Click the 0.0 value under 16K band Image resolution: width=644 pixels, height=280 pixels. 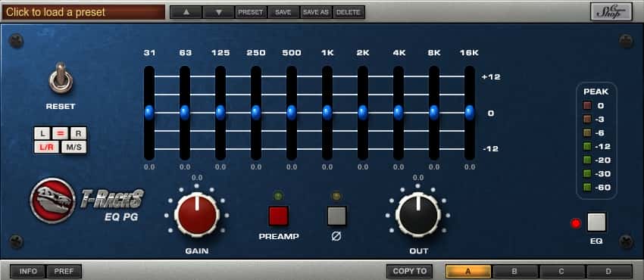pos(470,167)
